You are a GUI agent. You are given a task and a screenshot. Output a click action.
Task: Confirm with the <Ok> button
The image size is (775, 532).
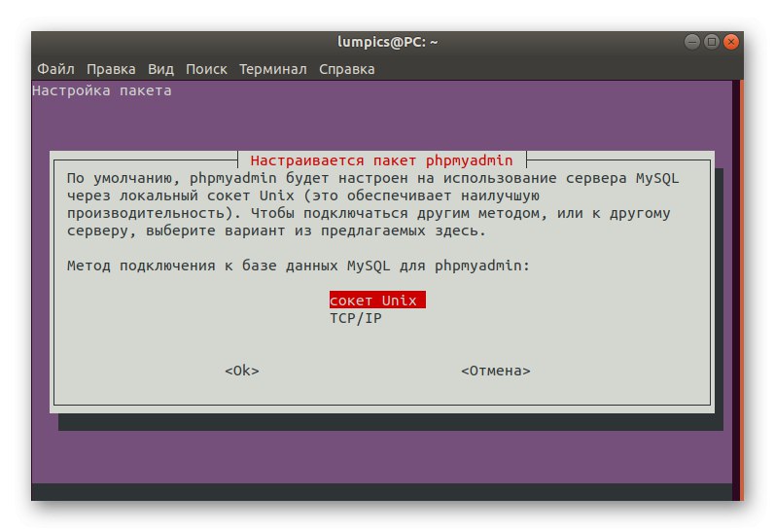(x=242, y=371)
